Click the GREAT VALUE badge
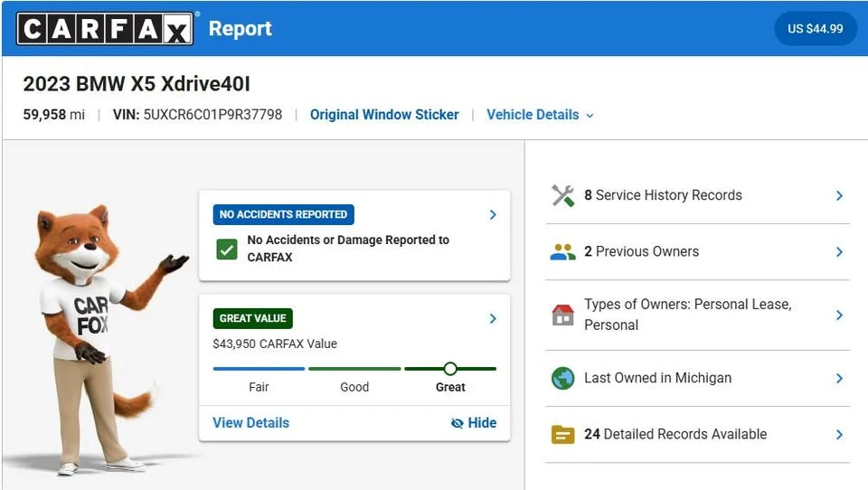Viewport: 868px width, 490px height. [x=252, y=318]
